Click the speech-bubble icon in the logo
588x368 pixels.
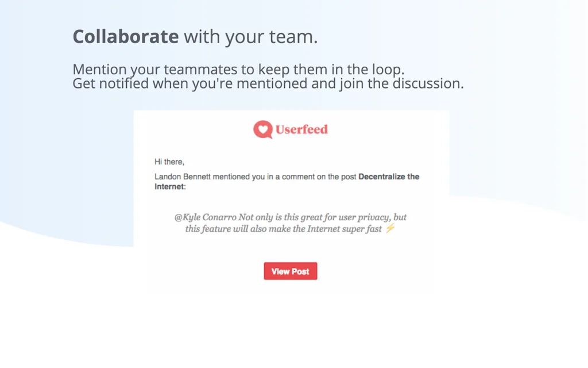262,128
